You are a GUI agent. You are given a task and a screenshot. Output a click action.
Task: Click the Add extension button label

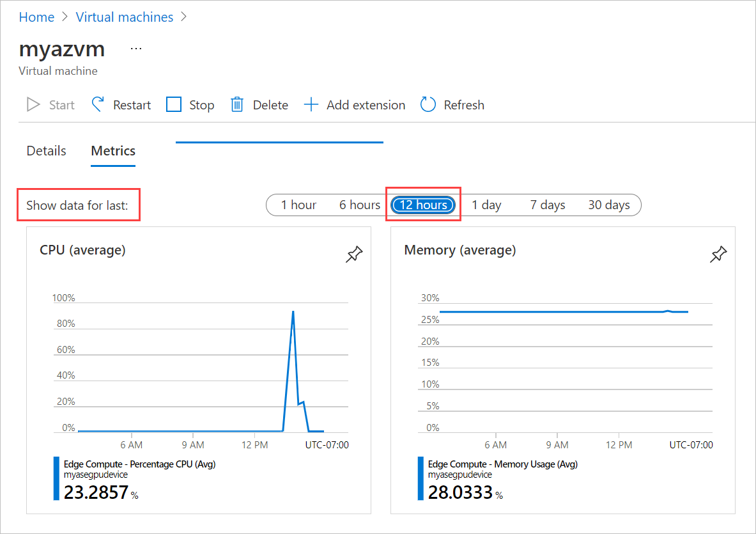366,105
